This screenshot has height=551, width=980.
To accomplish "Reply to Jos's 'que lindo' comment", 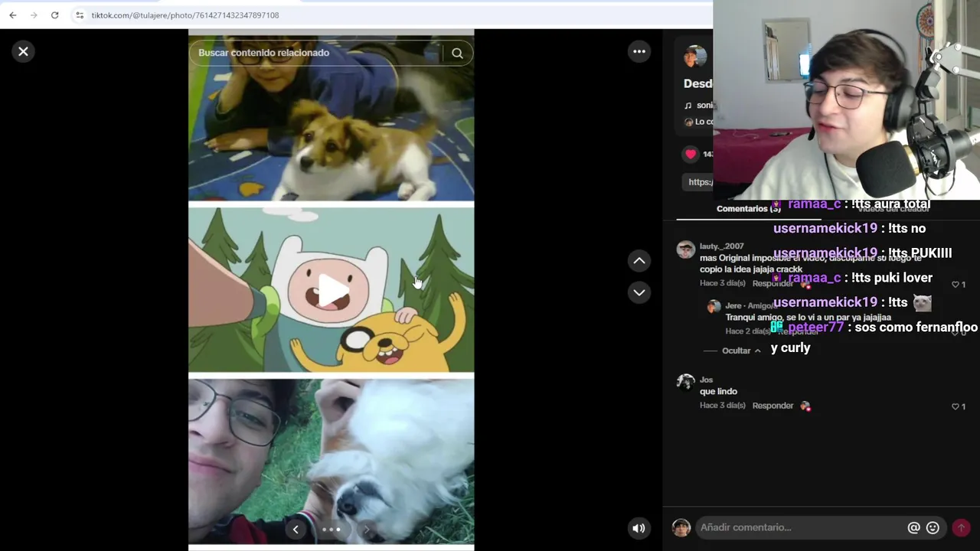I will point(773,406).
